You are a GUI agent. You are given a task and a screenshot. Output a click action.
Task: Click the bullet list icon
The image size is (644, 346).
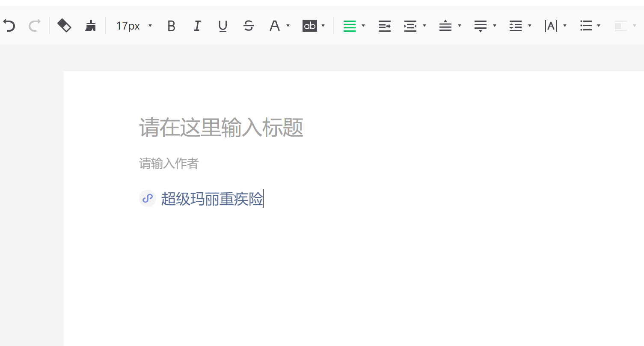click(586, 26)
